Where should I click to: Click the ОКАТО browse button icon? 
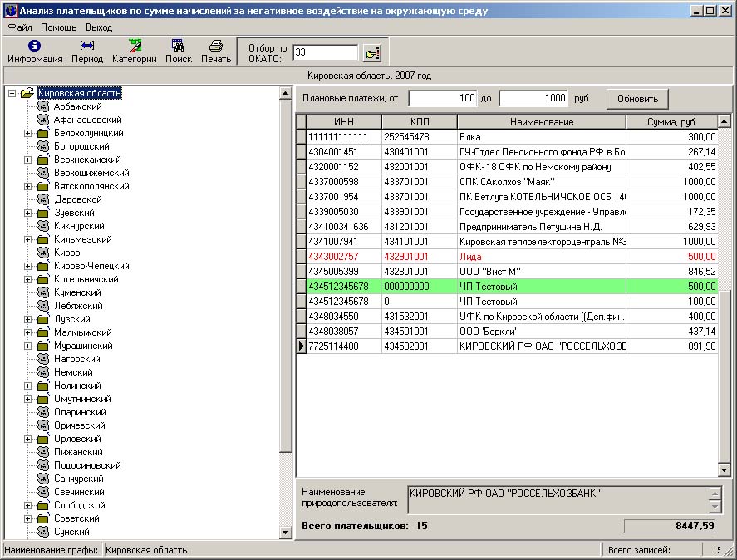coord(371,53)
